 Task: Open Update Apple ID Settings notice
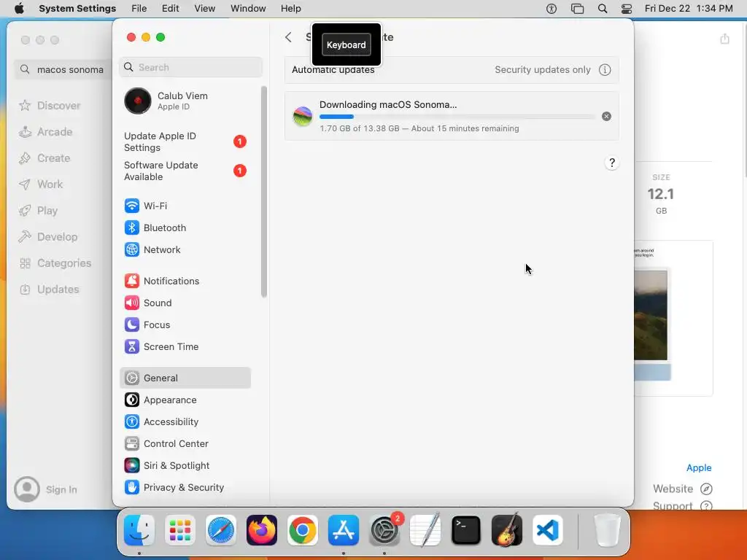point(185,141)
